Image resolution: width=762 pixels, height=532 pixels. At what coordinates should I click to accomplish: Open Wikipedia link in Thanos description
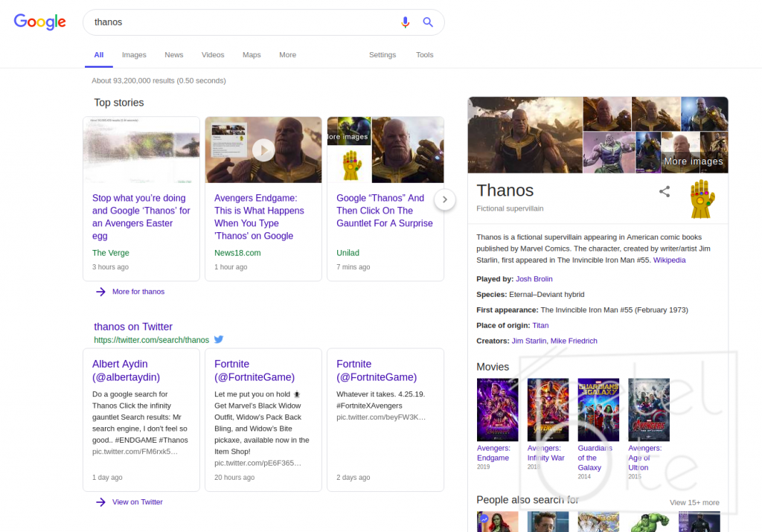point(669,260)
